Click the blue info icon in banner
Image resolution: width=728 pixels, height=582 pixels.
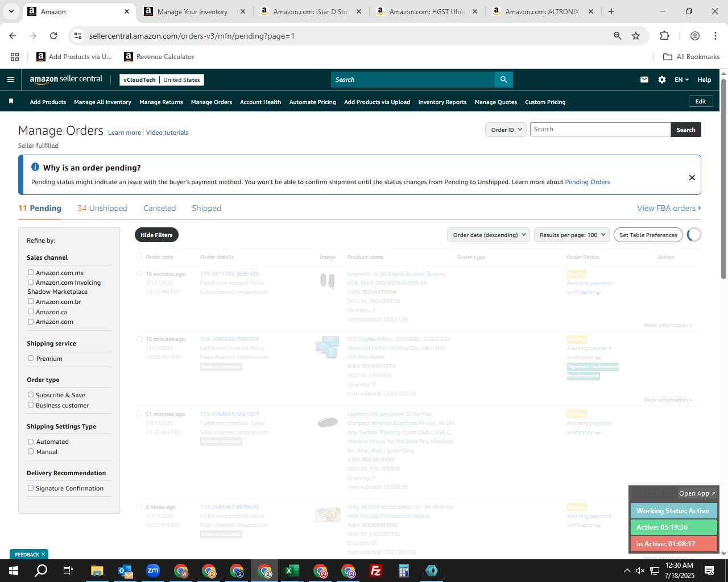tap(35, 167)
